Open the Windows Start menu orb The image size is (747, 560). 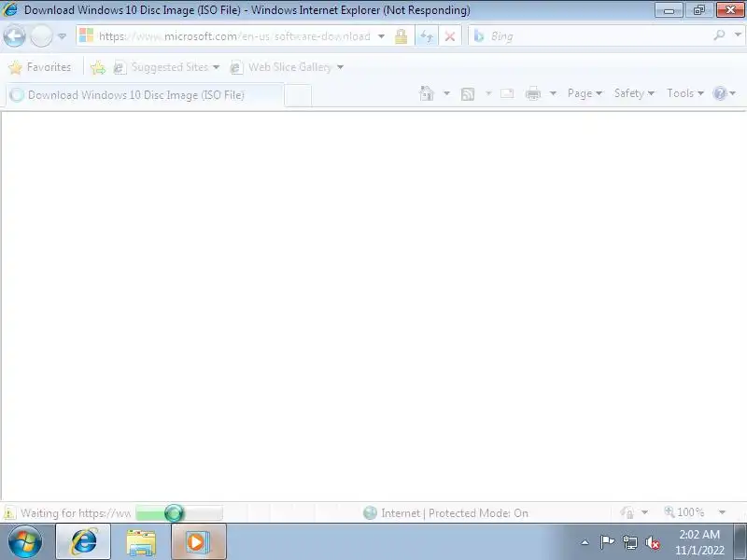[x=24, y=542]
